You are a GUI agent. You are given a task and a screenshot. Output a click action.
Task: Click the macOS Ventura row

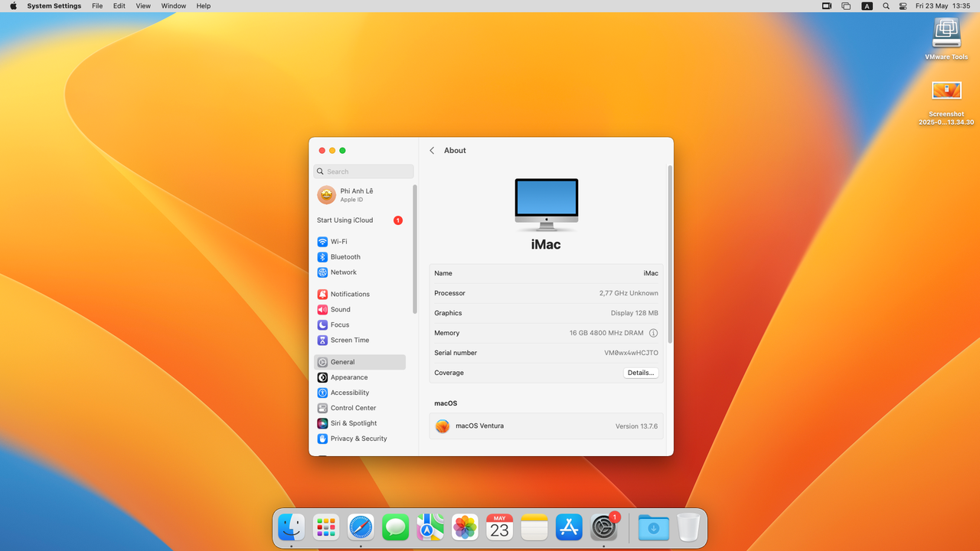[x=547, y=426]
